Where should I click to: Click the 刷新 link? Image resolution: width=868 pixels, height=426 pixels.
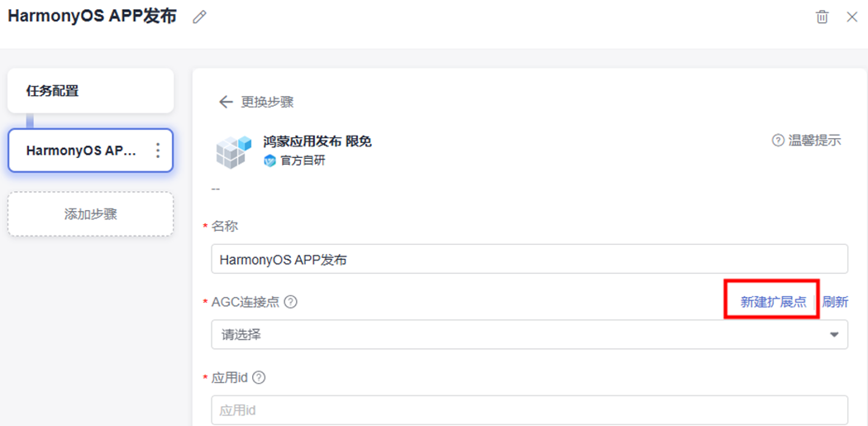point(835,302)
